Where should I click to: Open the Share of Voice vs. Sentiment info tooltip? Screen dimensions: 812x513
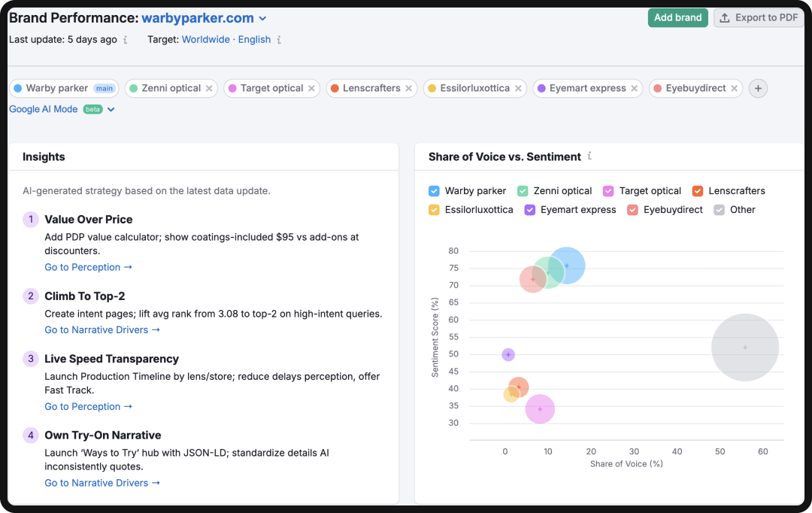[x=589, y=157]
